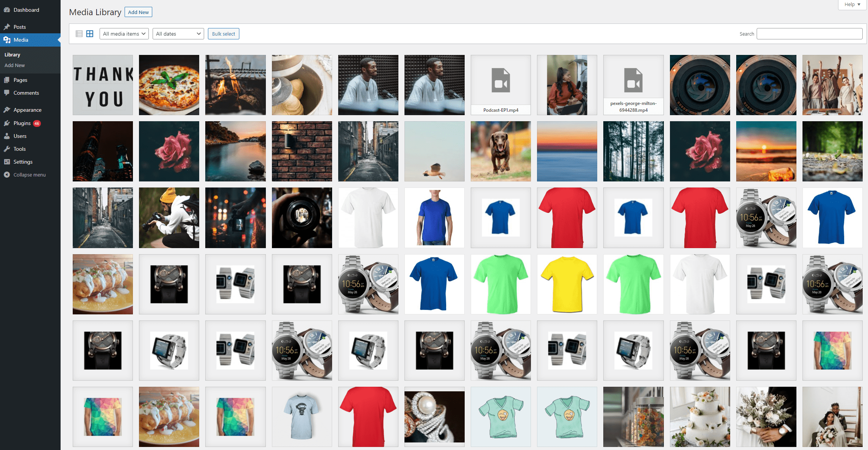
Task: Expand the All dates filter
Action: coord(178,33)
